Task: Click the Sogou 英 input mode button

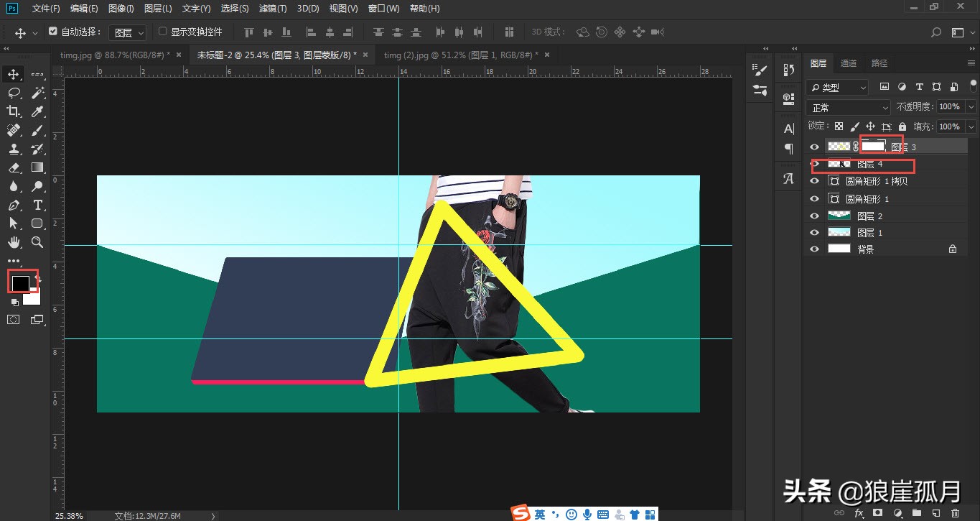Action: [539, 514]
